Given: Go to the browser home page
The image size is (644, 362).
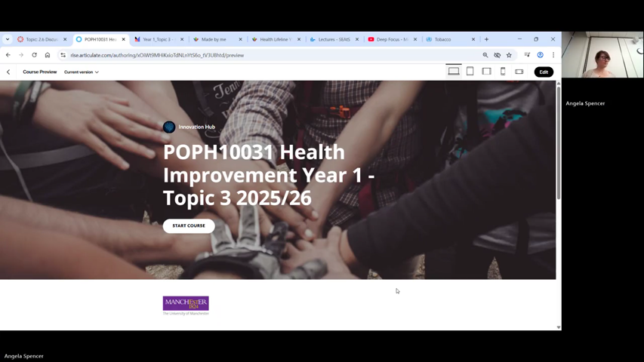Looking at the screenshot, I should pos(48,55).
